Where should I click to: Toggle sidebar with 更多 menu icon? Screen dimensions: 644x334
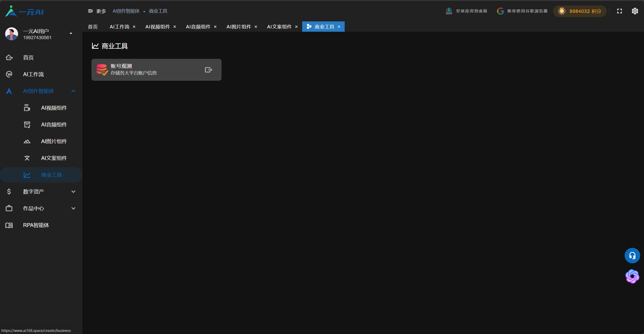[x=90, y=11]
